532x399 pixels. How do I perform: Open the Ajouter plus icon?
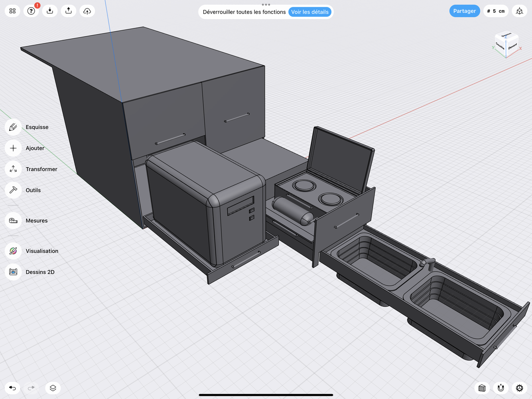(x=13, y=148)
